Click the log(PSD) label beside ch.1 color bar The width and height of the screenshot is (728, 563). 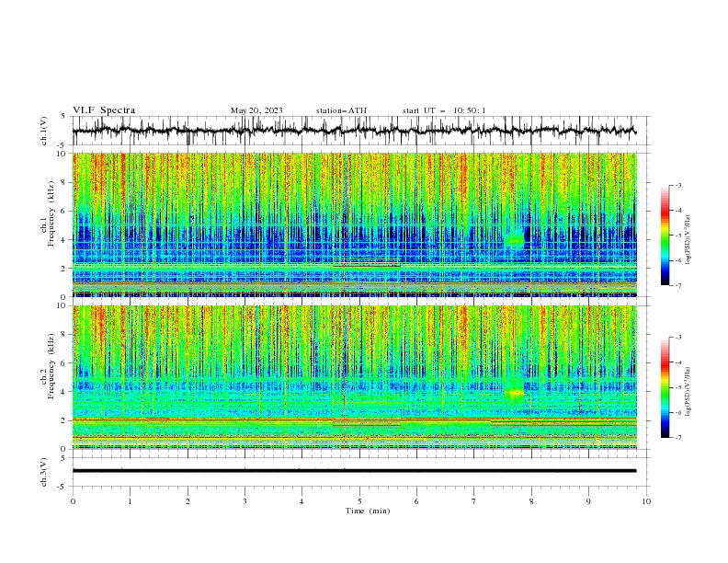(688, 240)
